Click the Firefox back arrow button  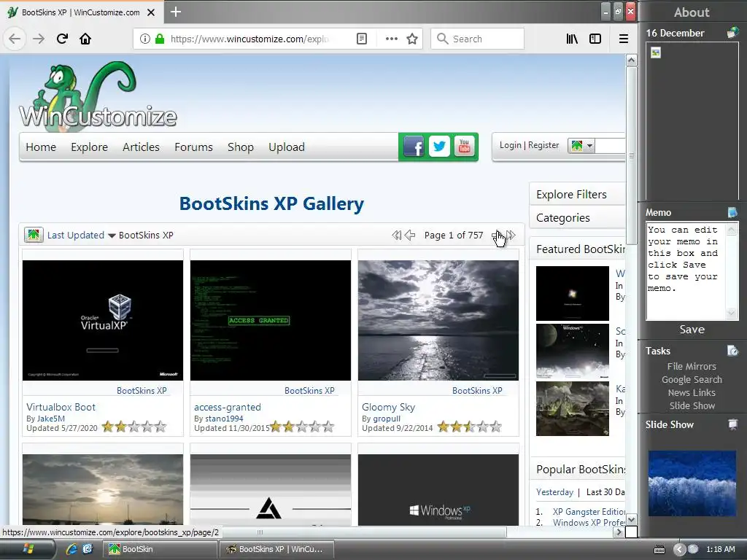pyautogui.click(x=15, y=39)
